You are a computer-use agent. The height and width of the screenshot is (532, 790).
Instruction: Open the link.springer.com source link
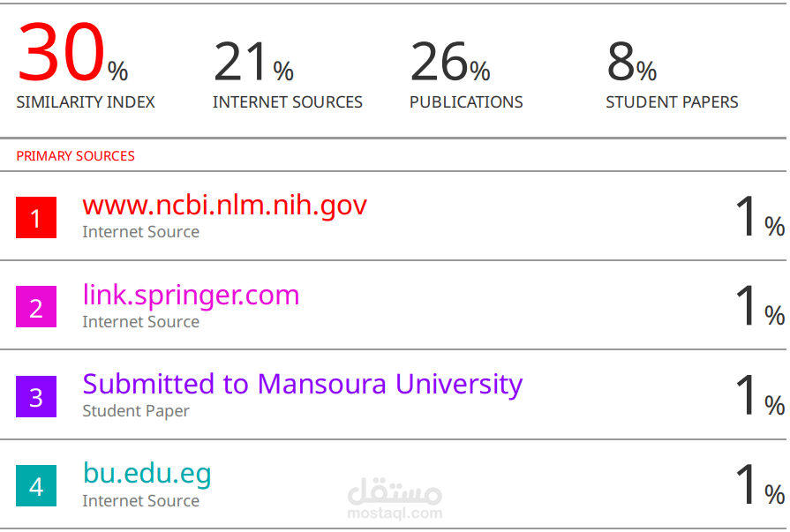pos(191,295)
